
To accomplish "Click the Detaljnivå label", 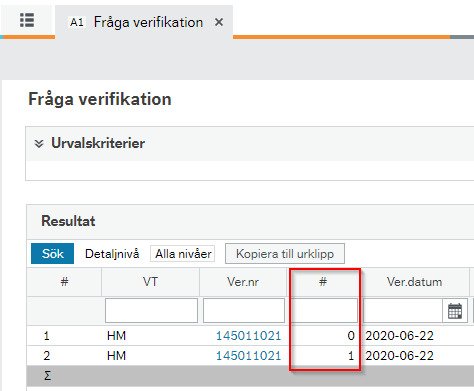I will 112,254.
